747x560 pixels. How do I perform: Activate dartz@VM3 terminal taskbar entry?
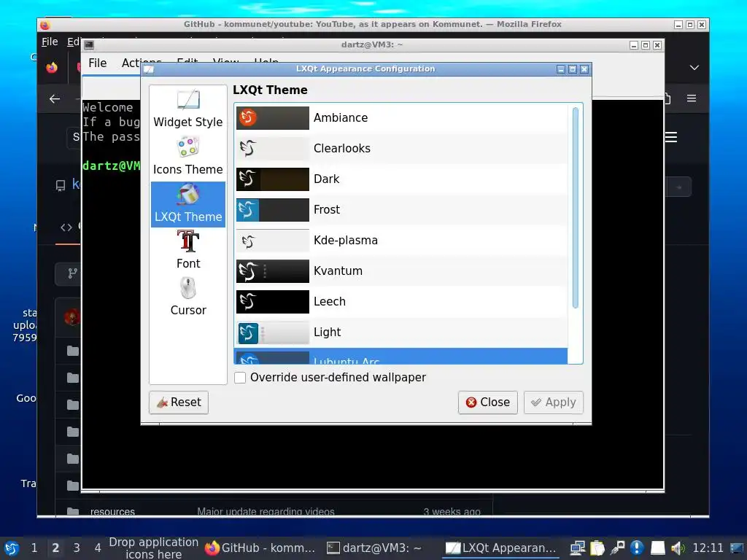pyautogui.click(x=375, y=548)
